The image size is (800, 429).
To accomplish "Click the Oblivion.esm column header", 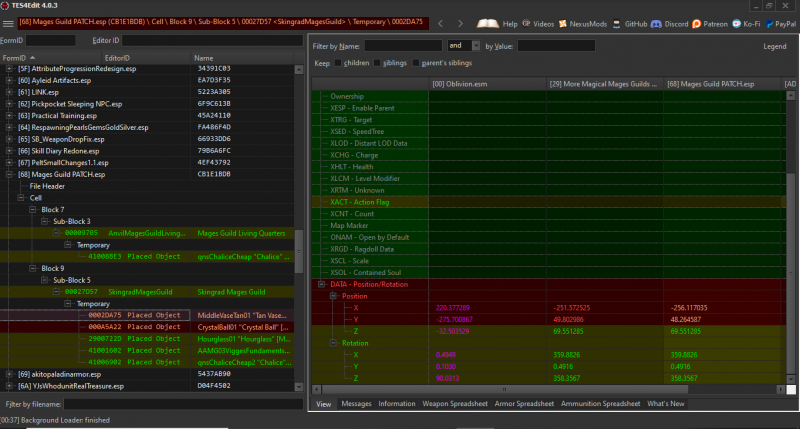I will [x=487, y=84].
